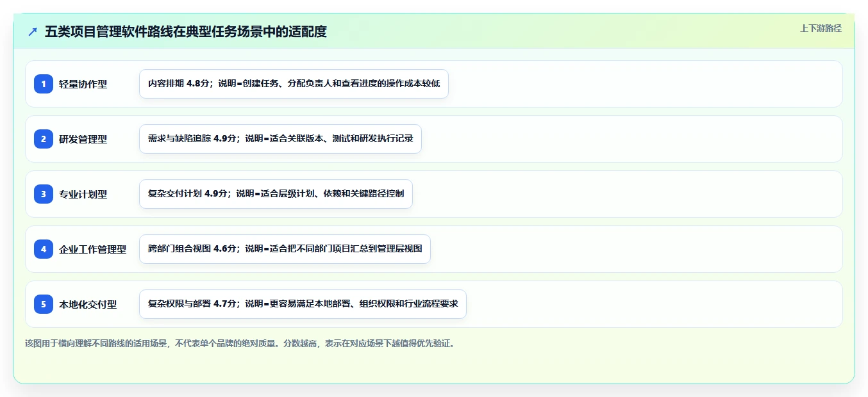Click the arrow icon beside the title
Screen dimensions: 868x397
(x=33, y=32)
